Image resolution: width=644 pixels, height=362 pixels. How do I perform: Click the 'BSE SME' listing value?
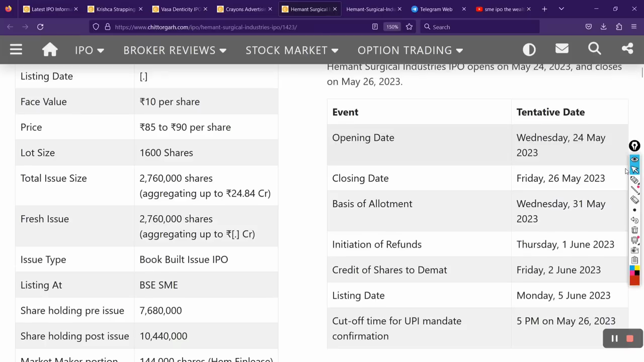pyautogui.click(x=158, y=285)
